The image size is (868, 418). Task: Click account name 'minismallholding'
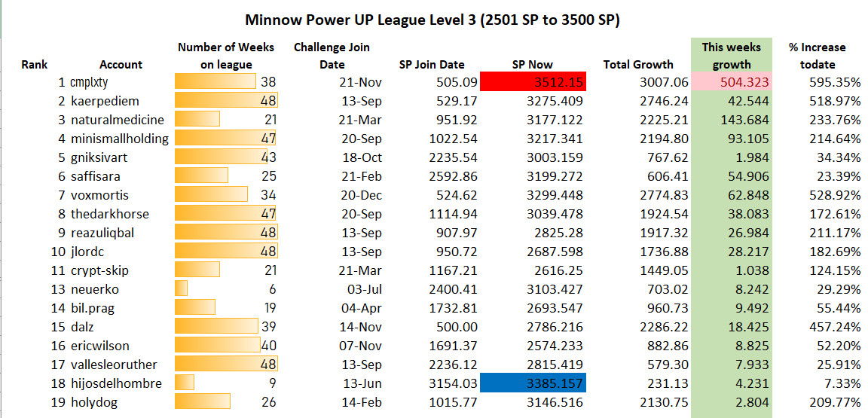coord(120,139)
